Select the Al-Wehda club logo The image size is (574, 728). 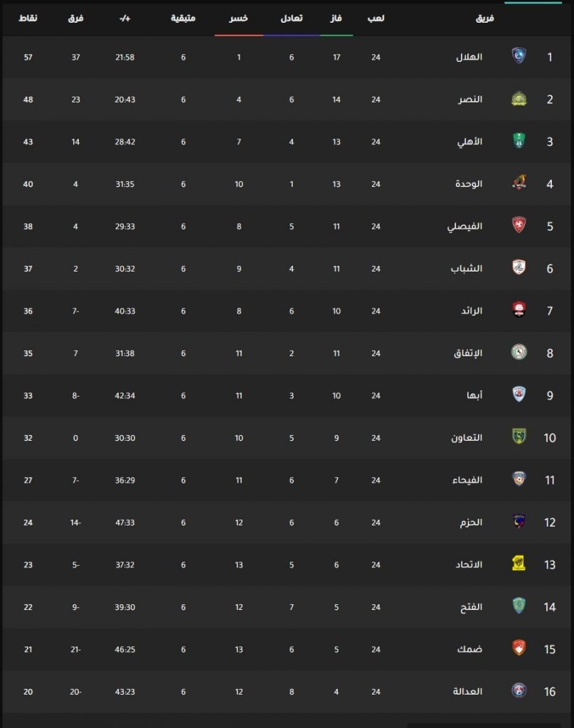[519, 183]
